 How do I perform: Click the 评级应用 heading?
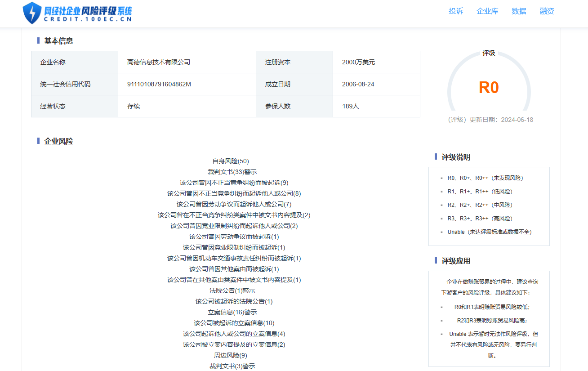(456, 261)
